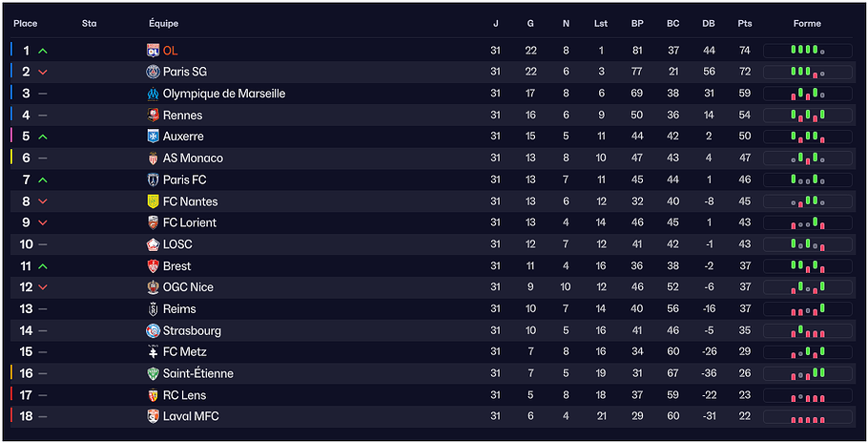Click the OL club crest icon
The height and width of the screenshot is (443, 868).
[x=153, y=51]
